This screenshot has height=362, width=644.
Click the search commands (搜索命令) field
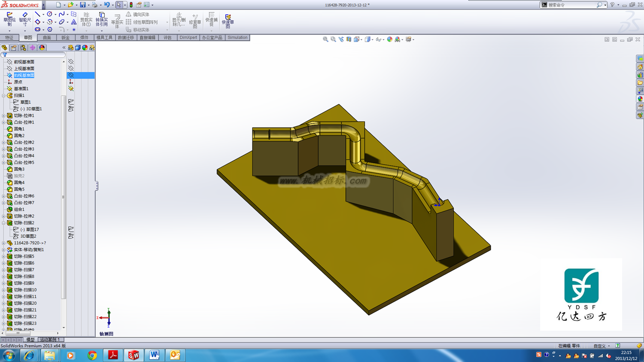(x=571, y=5)
